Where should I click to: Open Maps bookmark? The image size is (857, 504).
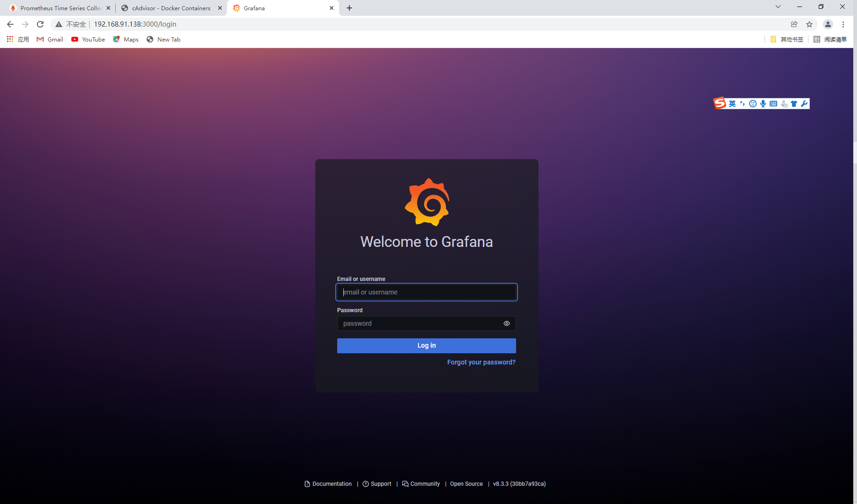tap(126, 39)
